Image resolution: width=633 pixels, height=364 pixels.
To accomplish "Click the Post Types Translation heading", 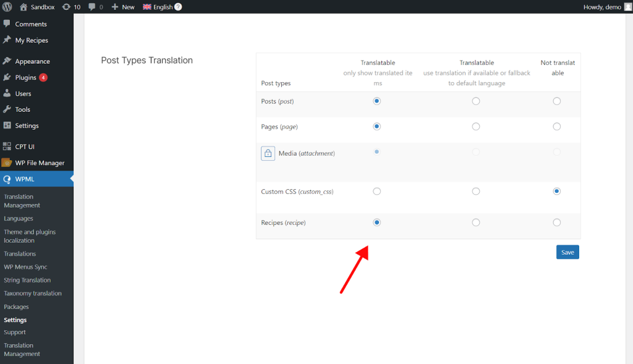I will 147,60.
